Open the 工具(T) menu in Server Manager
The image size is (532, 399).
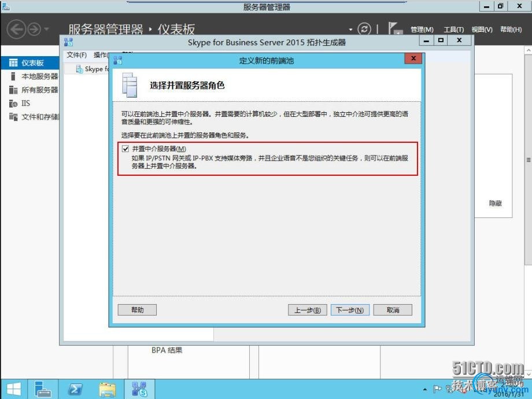453,29
